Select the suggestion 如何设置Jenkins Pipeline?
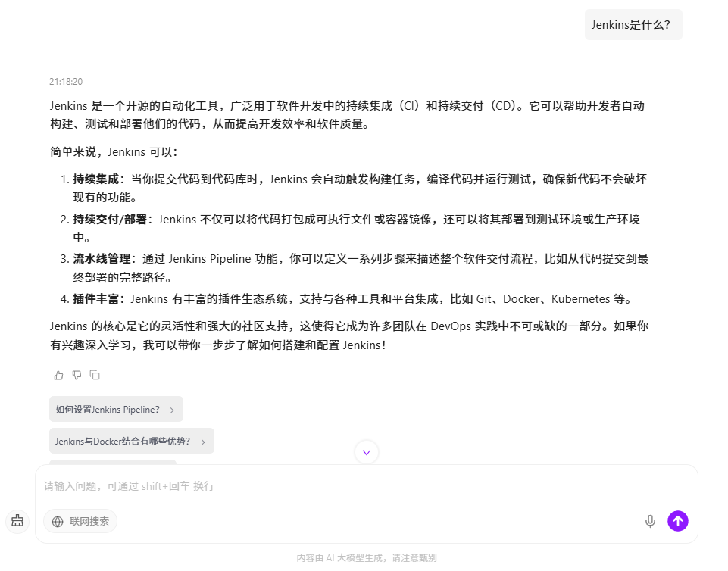Viewport: 728px width, 571px height. 108,410
